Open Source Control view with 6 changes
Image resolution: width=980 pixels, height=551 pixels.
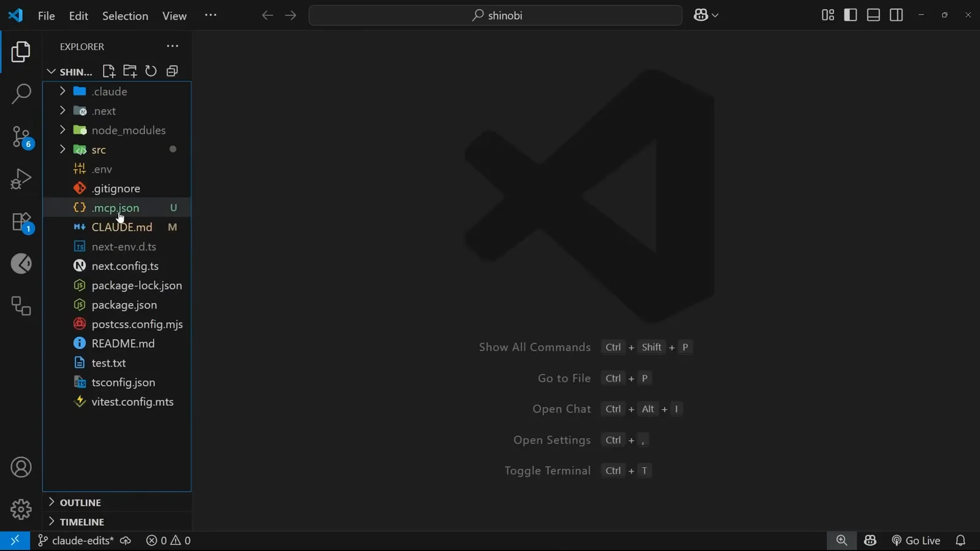tap(21, 137)
